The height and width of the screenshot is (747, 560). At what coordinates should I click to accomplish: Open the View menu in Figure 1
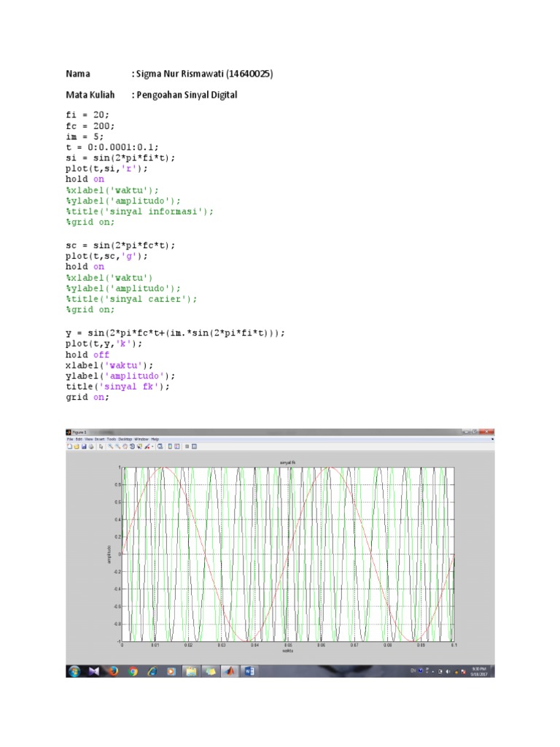click(x=89, y=439)
